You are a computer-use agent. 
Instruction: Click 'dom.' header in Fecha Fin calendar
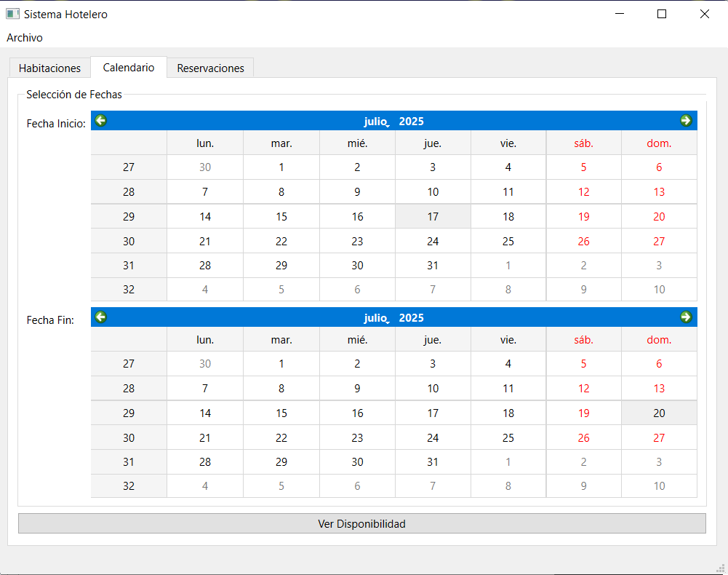[660, 340]
